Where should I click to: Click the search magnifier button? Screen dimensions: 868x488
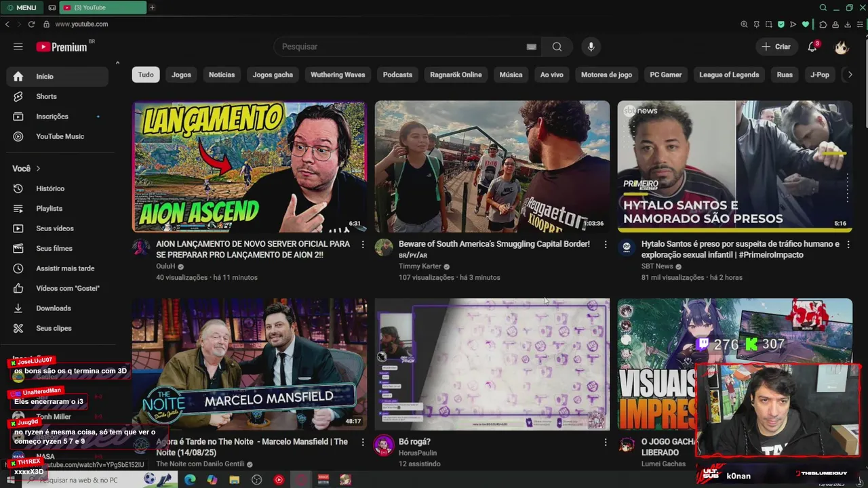557,47
